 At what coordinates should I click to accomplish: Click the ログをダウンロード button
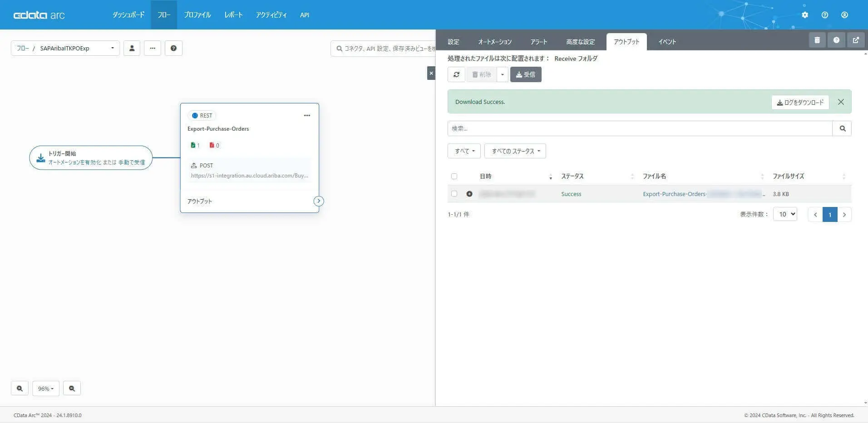click(800, 102)
